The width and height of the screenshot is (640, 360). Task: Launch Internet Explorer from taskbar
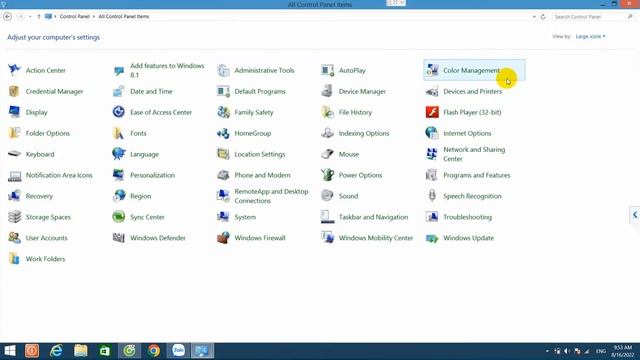(x=56, y=351)
